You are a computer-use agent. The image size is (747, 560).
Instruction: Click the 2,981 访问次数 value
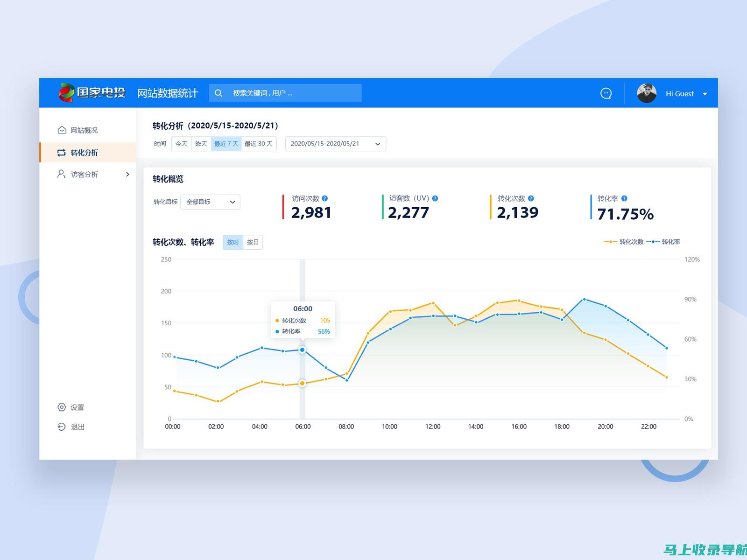(311, 213)
